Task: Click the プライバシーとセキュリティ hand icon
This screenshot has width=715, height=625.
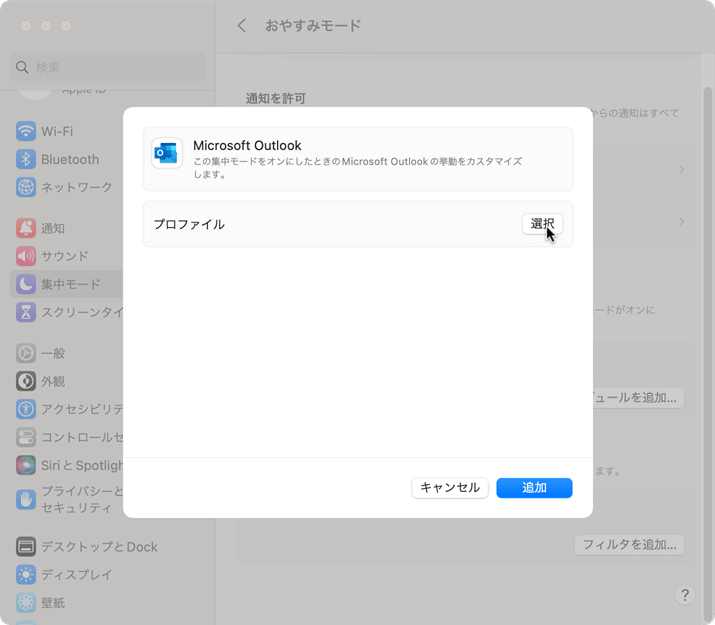Action: tap(26, 500)
